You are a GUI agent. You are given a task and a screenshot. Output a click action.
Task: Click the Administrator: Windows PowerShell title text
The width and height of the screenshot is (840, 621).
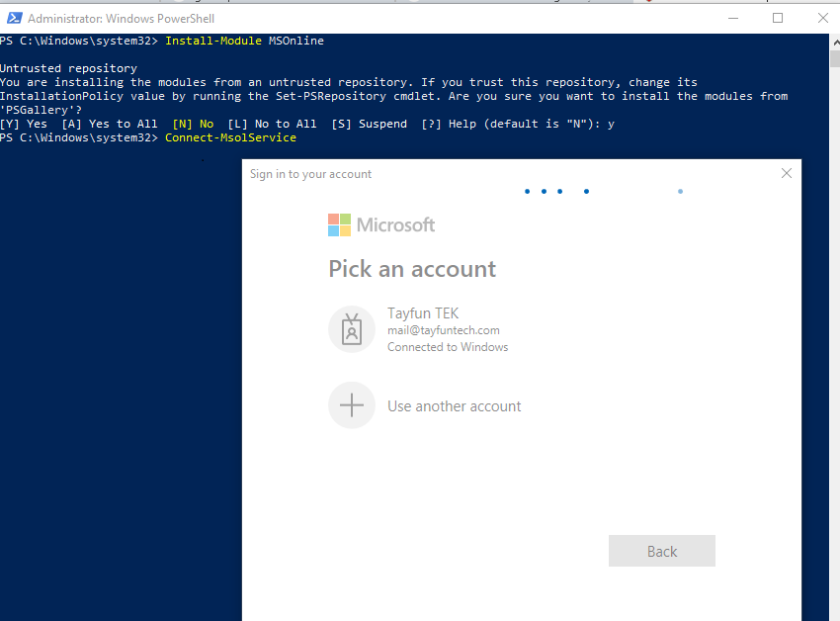tap(121, 19)
